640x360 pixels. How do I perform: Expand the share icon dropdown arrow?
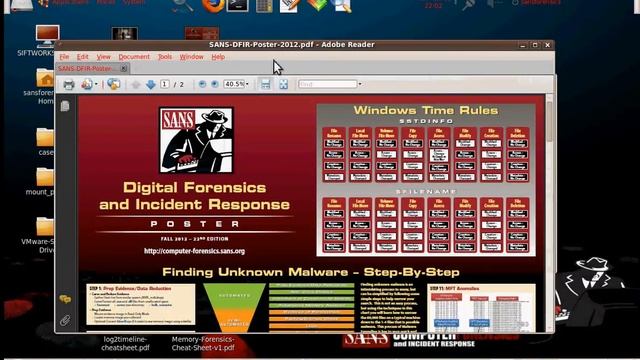click(96, 84)
